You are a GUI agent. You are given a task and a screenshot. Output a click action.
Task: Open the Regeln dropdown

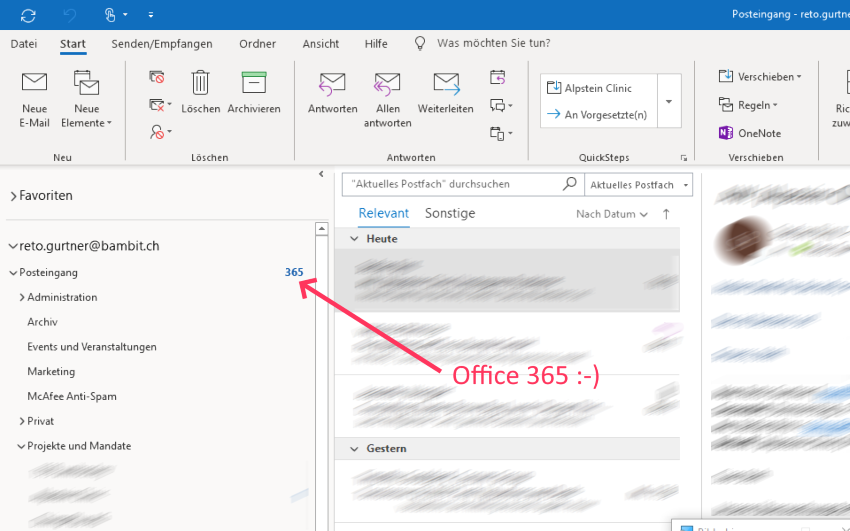(748, 105)
